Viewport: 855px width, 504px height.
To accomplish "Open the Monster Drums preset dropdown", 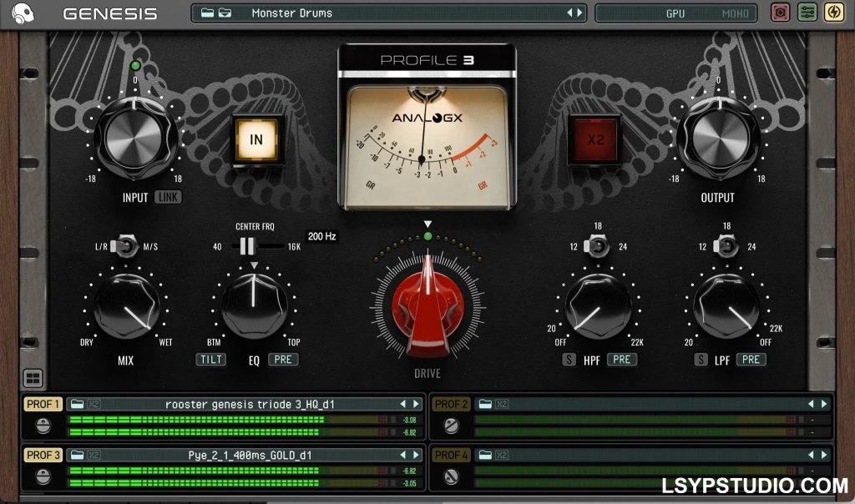I will tap(389, 13).
